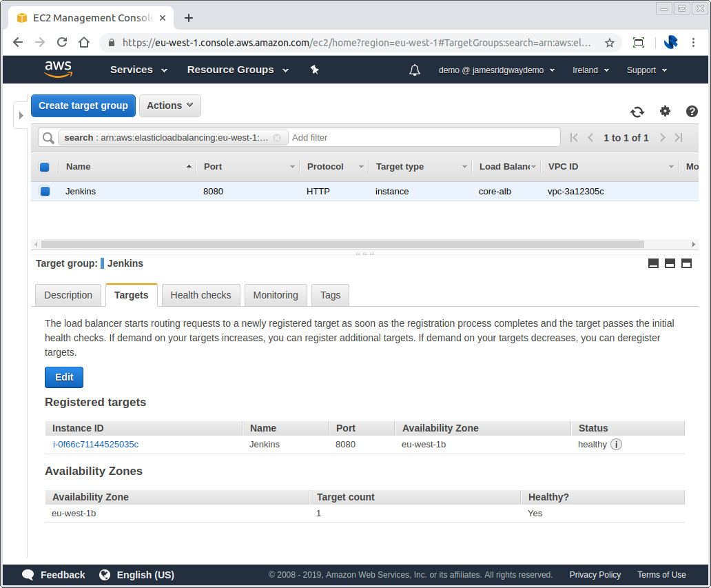Screen dimensions: 711x588
Task: Open the Monitoring tab
Action: tap(276, 295)
